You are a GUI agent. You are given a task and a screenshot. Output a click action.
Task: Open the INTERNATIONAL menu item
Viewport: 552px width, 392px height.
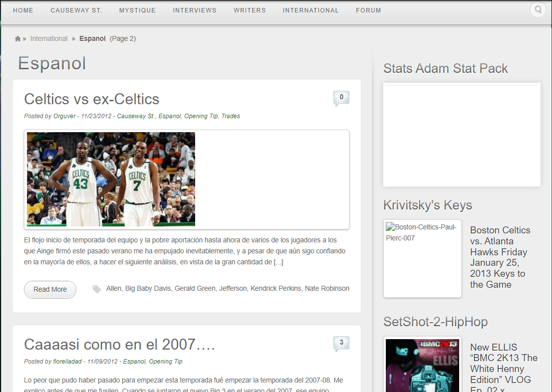click(311, 10)
